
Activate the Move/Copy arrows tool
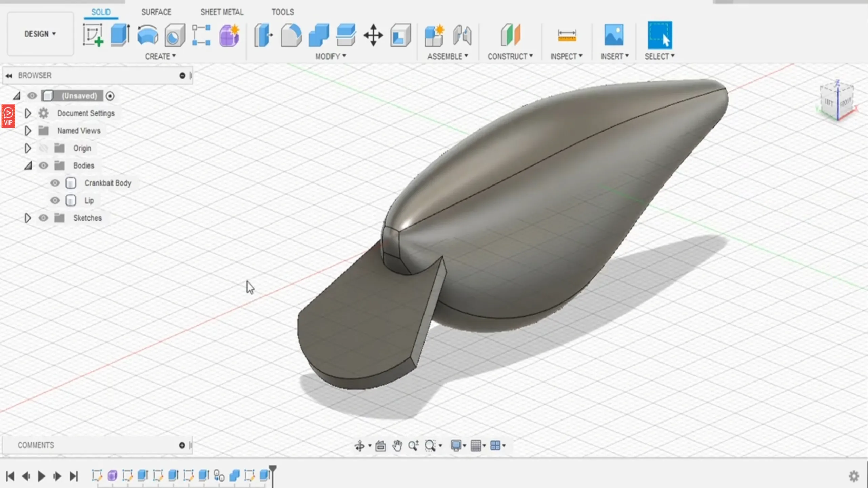click(x=373, y=35)
